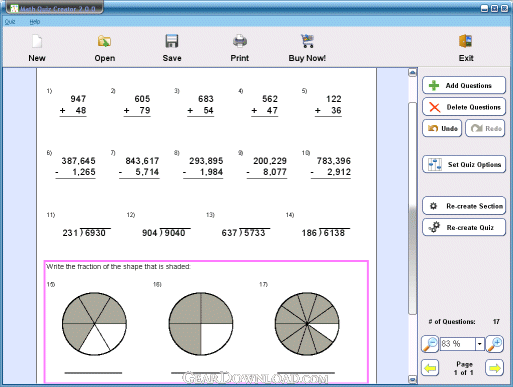Click 'Write the fraction of the shape' instruction
This screenshot has width=513, height=387.
pyautogui.click(x=118, y=267)
